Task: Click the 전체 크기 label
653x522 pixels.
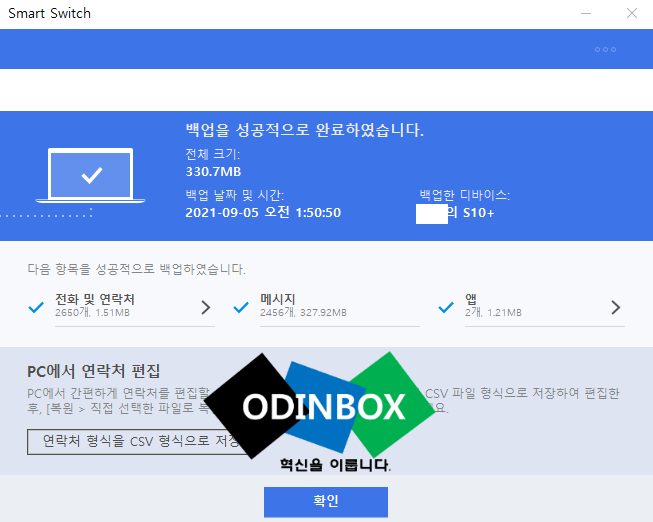Action: [x=212, y=154]
